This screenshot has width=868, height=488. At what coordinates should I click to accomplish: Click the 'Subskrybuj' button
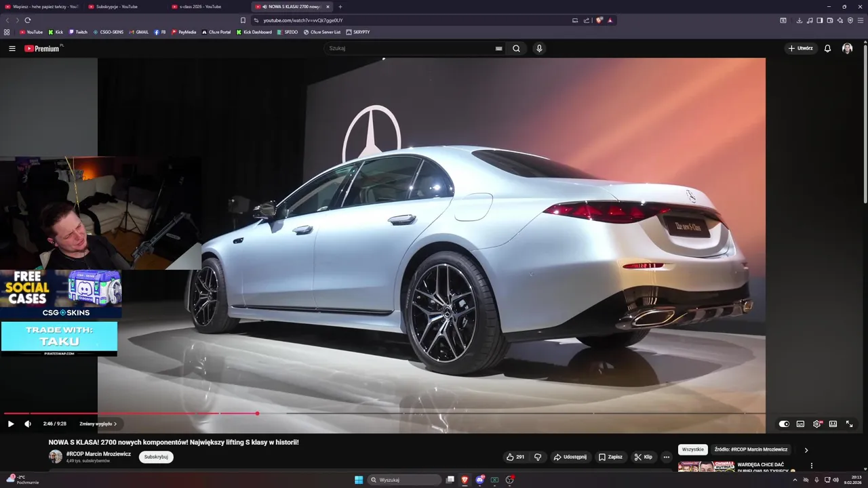(x=156, y=457)
